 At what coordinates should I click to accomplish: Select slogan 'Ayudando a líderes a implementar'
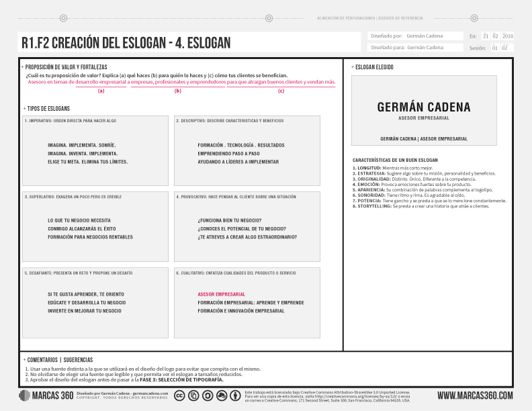[x=238, y=162]
